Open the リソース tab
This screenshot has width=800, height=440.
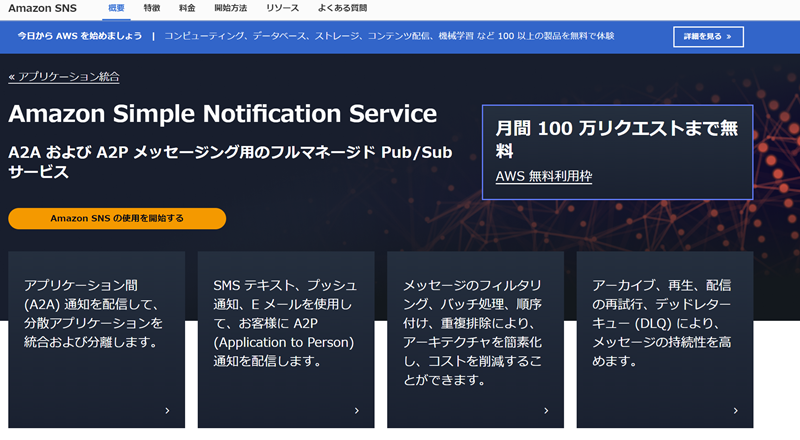tap(282, 8)
